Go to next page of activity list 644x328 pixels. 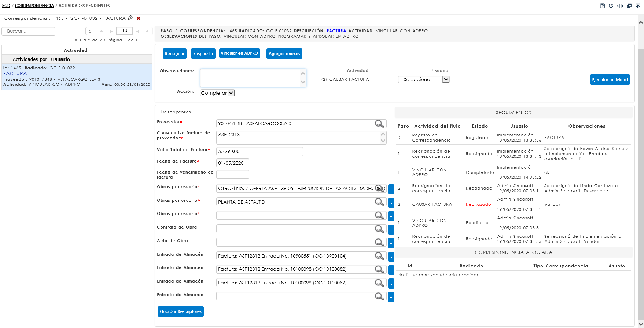(138, 31)
